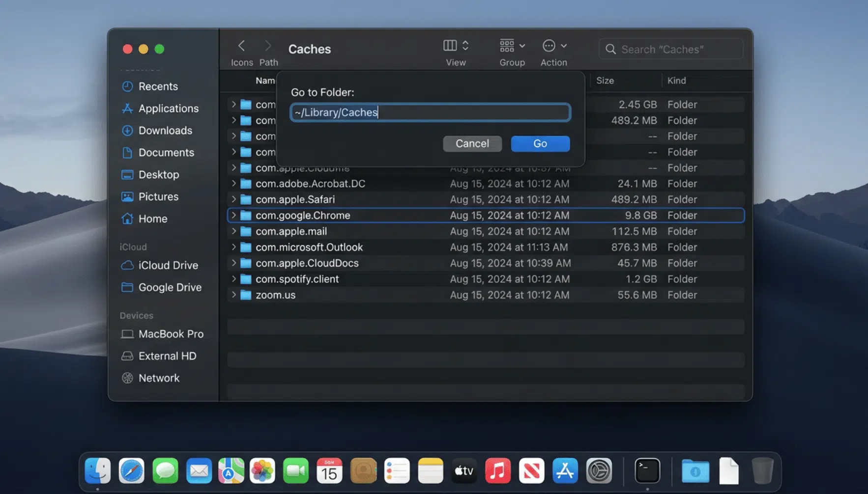
Task: Expand com.microsoft.Outlook folder
Action: pos(234,247)
